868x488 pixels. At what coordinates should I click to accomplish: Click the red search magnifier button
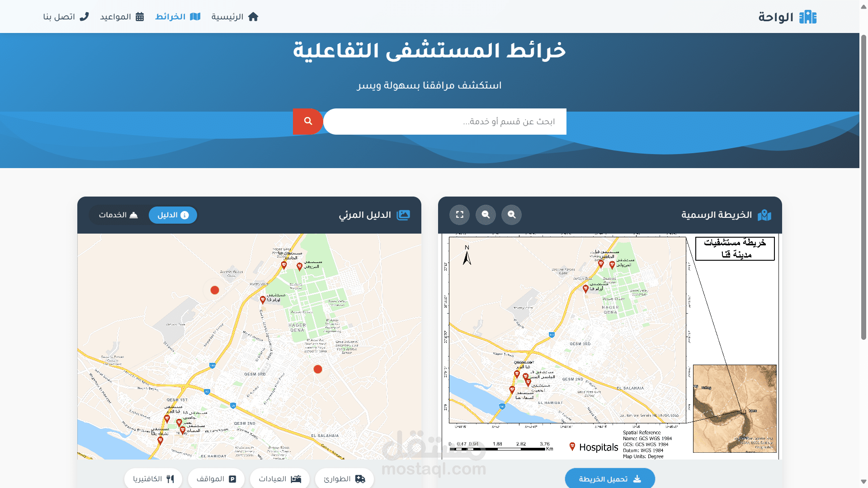point(307,121)
